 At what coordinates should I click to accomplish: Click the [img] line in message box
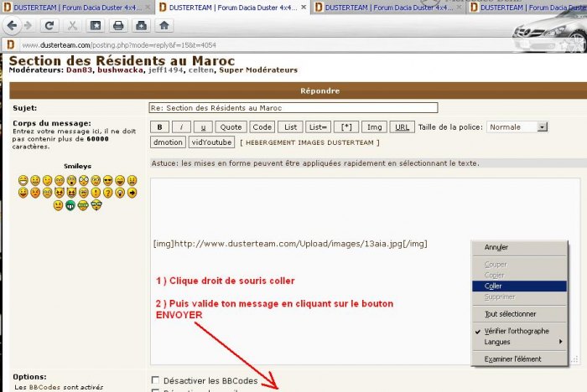(290, 244)
